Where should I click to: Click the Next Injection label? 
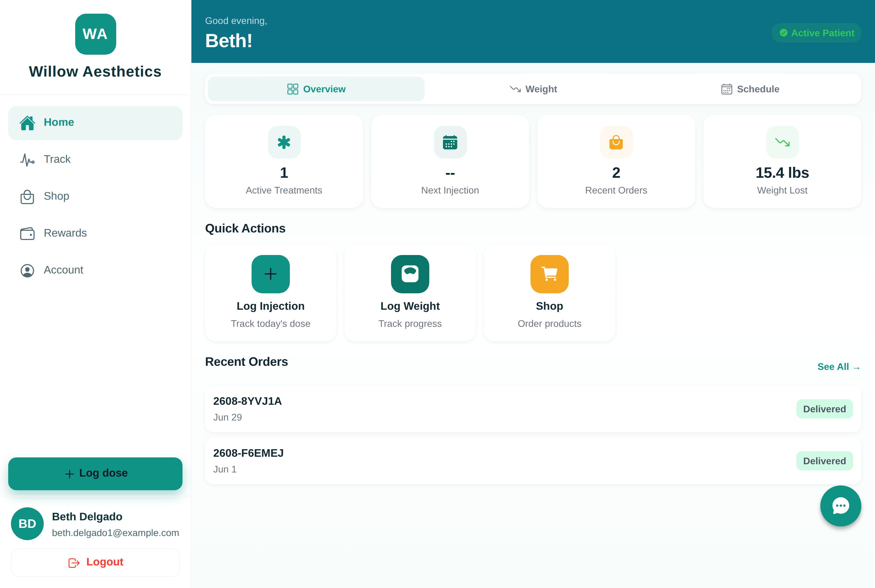tap(450, 190)
